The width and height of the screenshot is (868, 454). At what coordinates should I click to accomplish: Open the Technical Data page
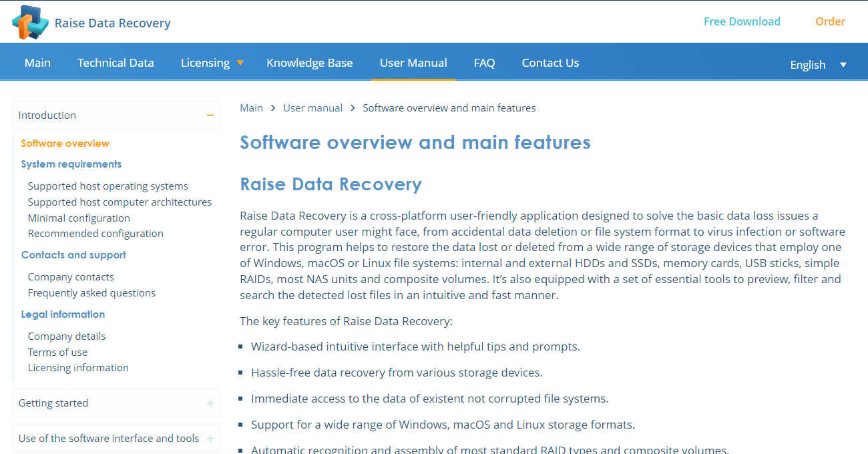tap(116, 62)
